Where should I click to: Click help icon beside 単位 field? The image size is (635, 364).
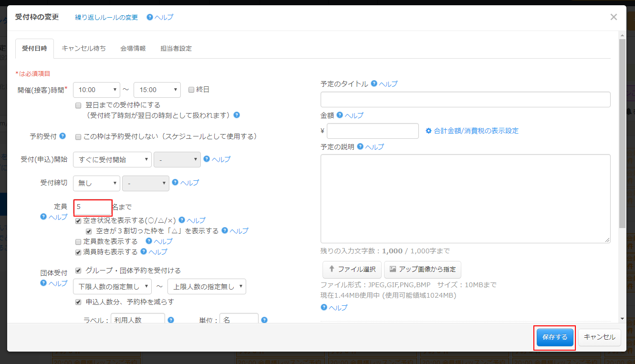(264, 320)
